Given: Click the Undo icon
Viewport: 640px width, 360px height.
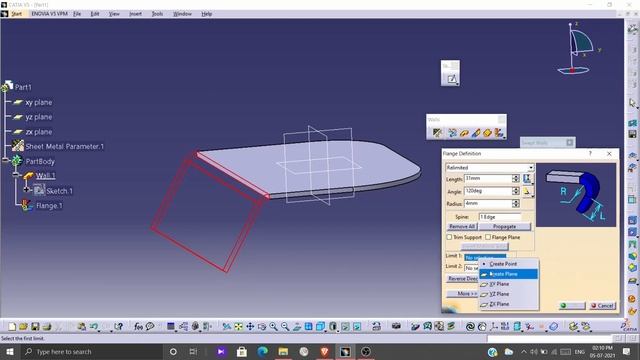Looking at the screenshot, I should [94, 327].
